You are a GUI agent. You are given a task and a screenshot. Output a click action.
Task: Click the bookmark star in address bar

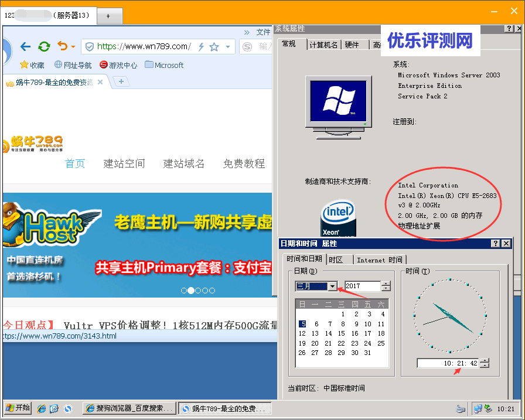(214, 47)
